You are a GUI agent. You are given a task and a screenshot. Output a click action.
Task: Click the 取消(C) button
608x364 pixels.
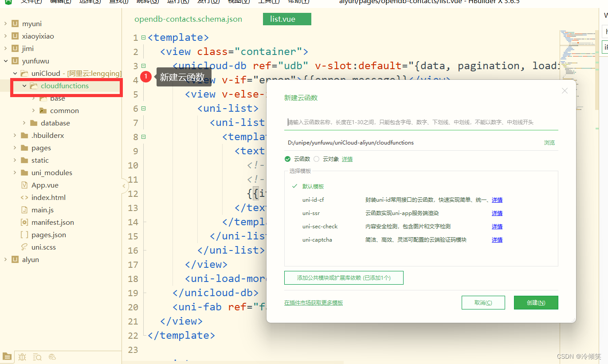[483, 302]
